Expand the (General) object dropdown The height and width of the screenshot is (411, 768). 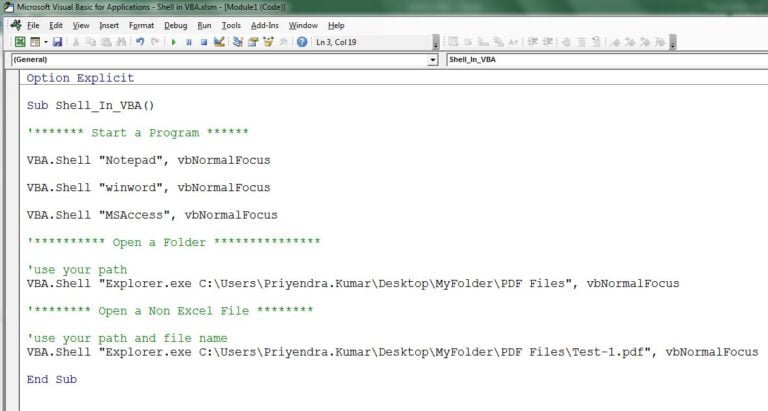(432, 60)
